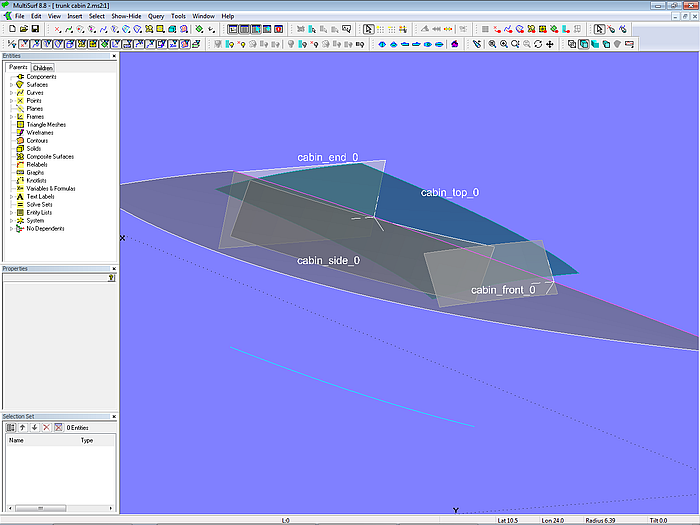Image resolution: width=700 pixels, height=525 pixels.
Task: Expand the Curves tree node
Action: tap(11, 93)
